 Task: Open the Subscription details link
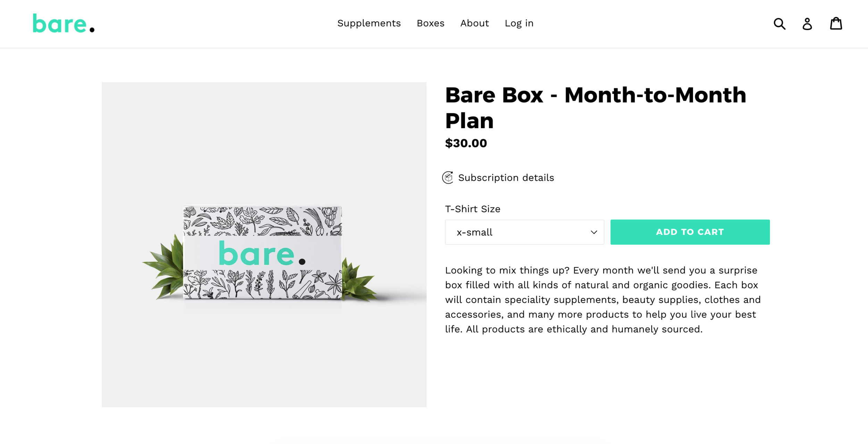506,178
